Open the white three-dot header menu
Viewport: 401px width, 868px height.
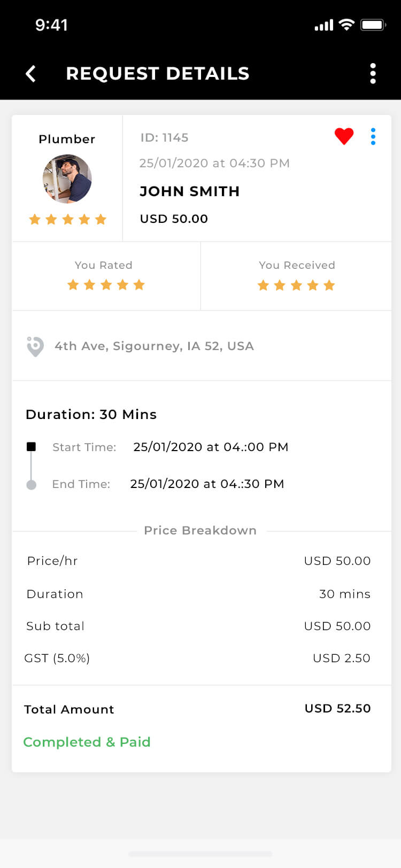pyautogui.click(x=373, y=74)
